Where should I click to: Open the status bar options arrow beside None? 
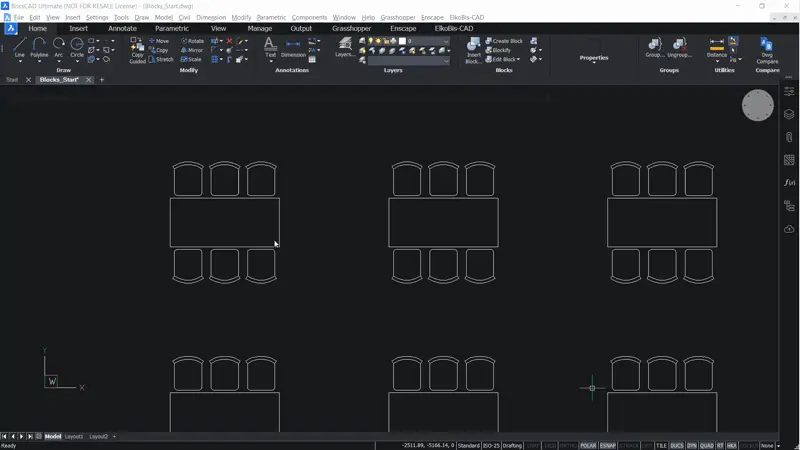coord(778,445)
